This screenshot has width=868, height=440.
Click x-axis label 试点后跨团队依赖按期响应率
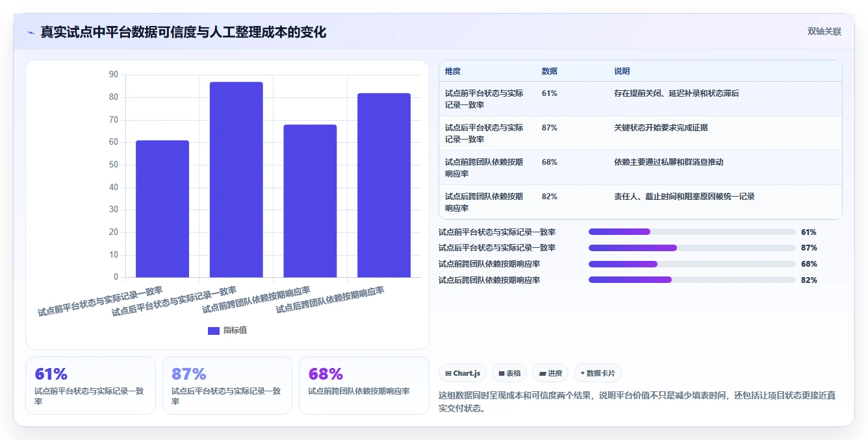(330, 300)
